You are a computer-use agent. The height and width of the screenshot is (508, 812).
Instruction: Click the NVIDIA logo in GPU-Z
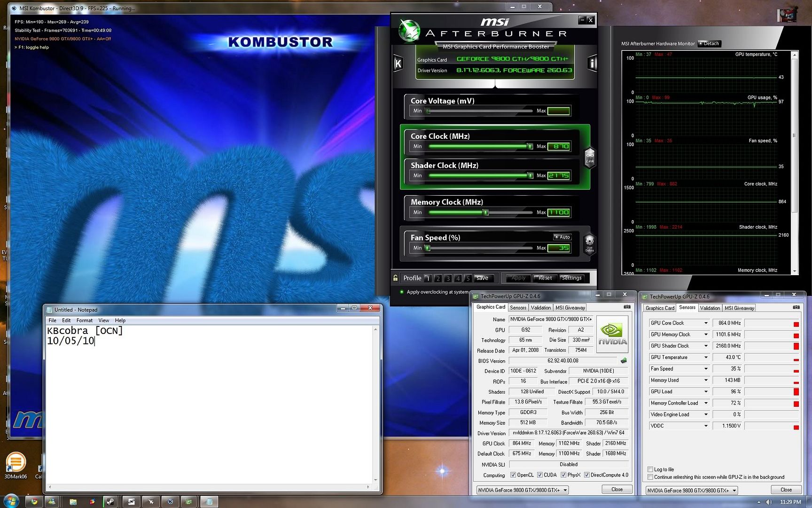point(612,333)
